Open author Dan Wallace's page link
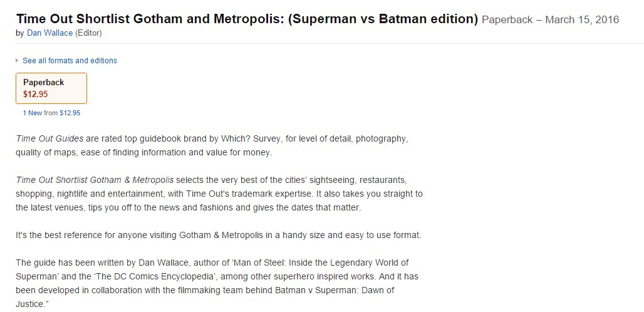 [49, 33]
